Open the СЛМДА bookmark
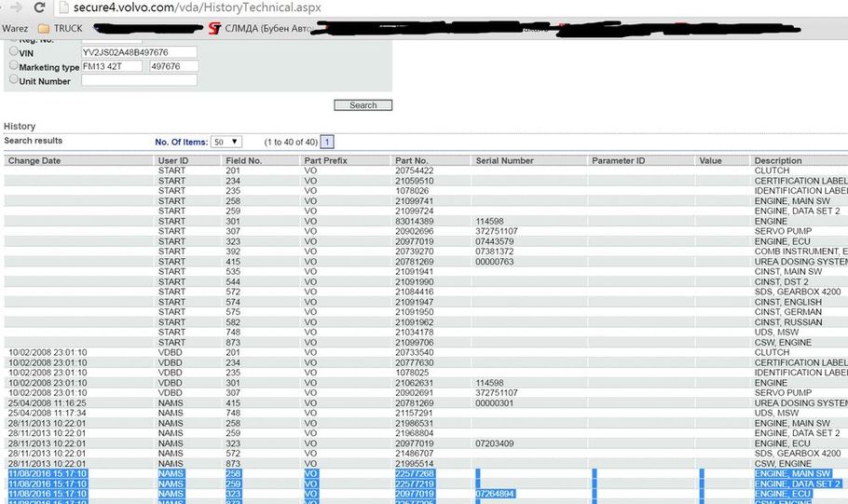This screenshot has height=504, width=848. tap(260, 29)
